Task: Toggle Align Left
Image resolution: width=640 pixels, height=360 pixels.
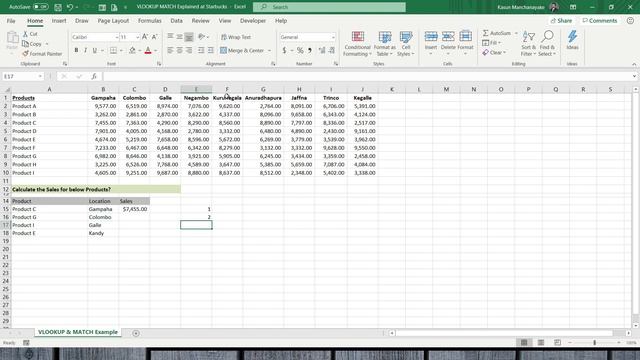Action: point(170,50)
